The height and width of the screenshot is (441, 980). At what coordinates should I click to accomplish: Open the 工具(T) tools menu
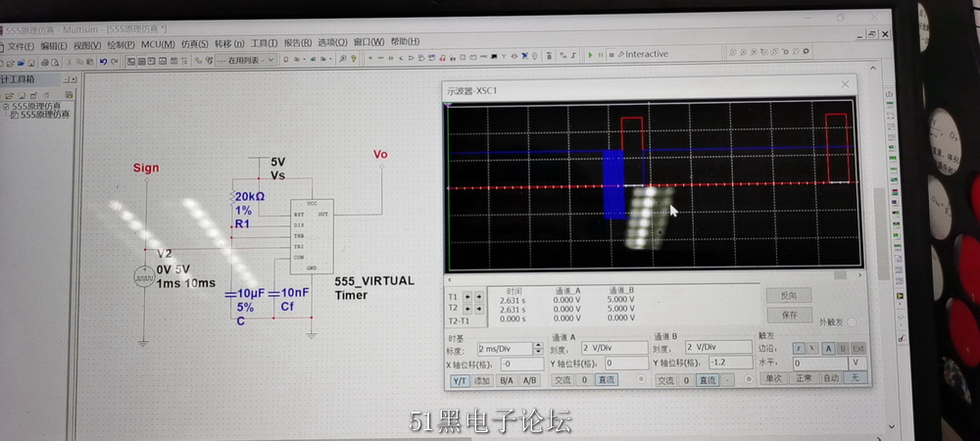tap(264, 43)
